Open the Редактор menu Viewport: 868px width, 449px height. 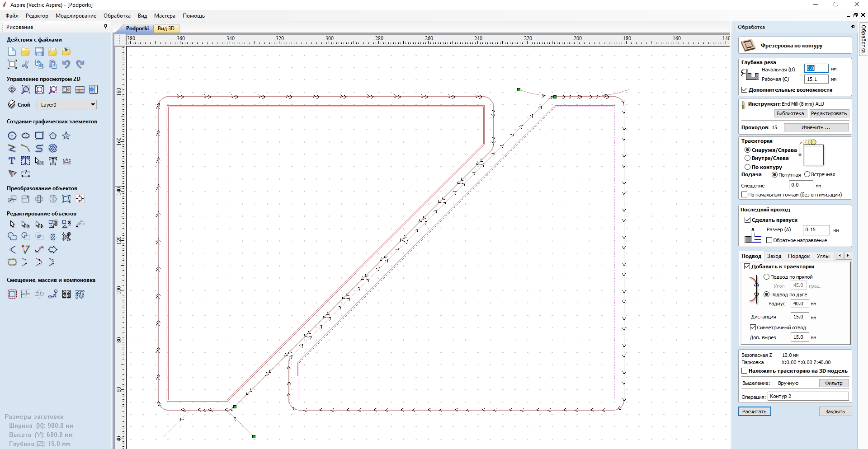click(37, 16)
